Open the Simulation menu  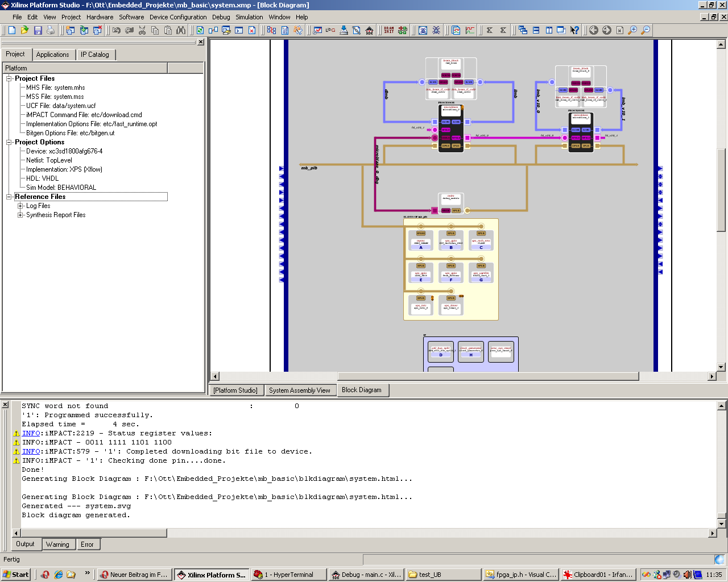249,17
